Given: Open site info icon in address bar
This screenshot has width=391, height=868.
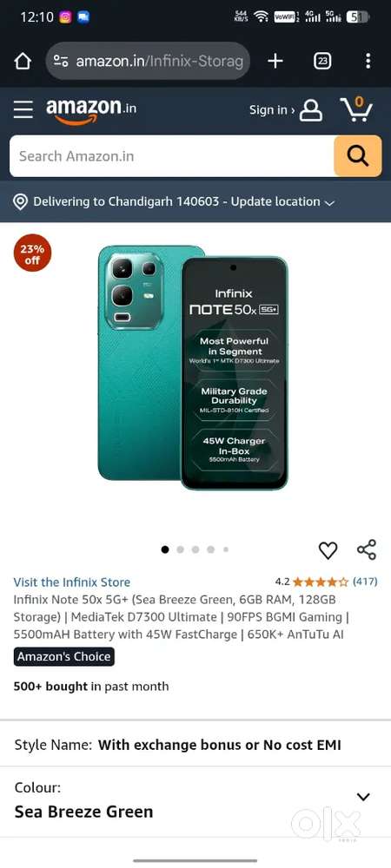Looking at the screenshot, I should [x=61, y=61].
